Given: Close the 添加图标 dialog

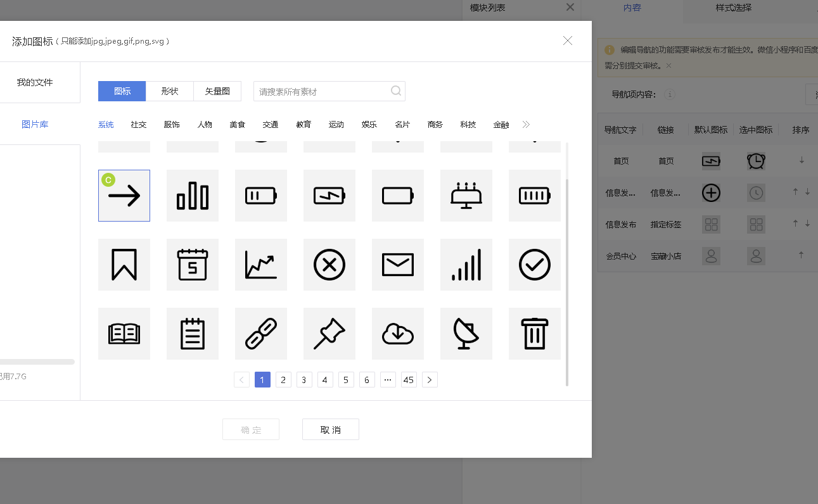Looking at the screenshot, I should pos(568,41).
